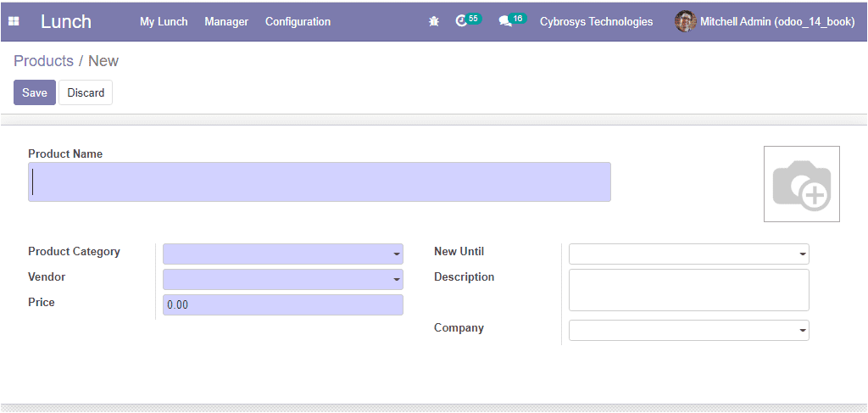Click the camera add product image placeholder
Screen dimensions: 868x413
802,184
